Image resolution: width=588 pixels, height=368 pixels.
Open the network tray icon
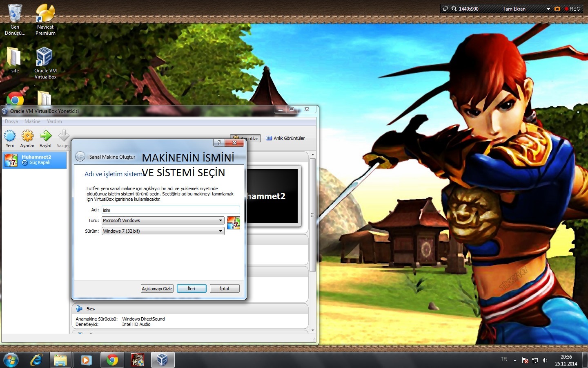pyautogui.click(x=535, y=360)
